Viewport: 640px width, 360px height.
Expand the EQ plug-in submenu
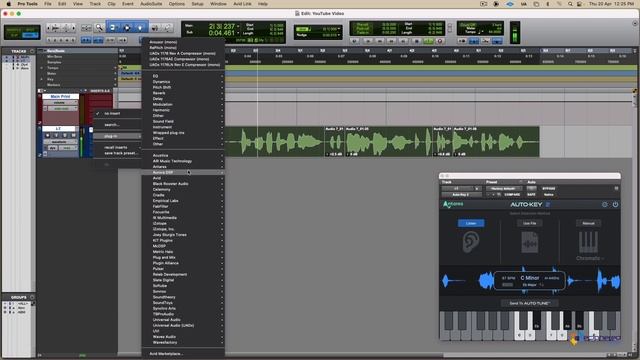click(183, 76)
